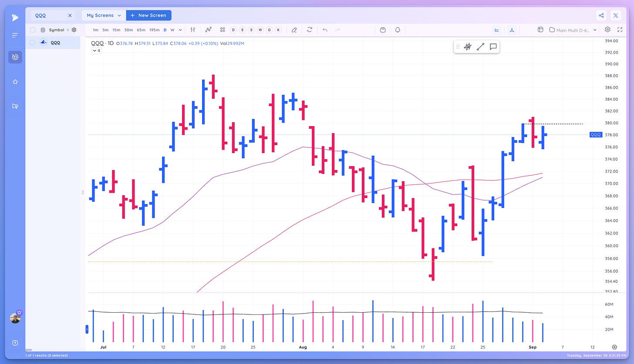This screenshot has width=634, height=364.
Task: Select the 15m timeframe
Action: click(x=116, y=30)
